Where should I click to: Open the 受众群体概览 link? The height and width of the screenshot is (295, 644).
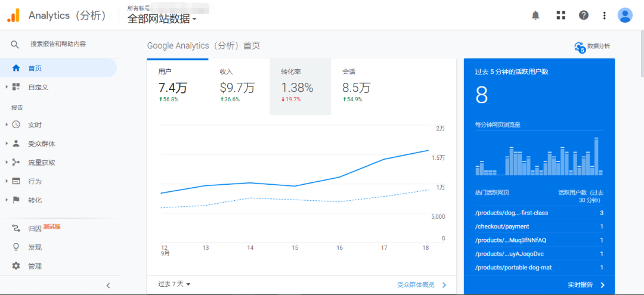(416, 285)
